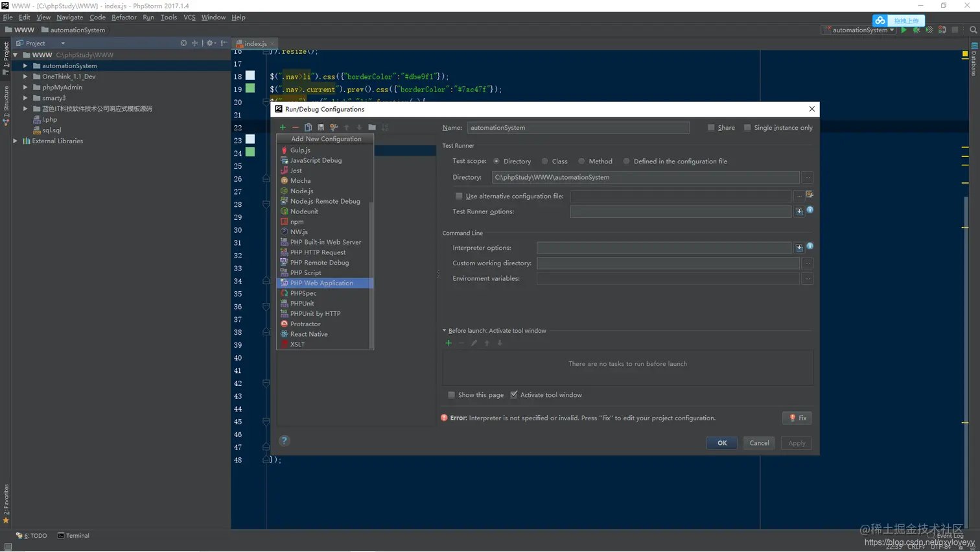The width and height of the screenshot is (980, 552).
Task: Click the Cancel button
Action: (759, 443)
